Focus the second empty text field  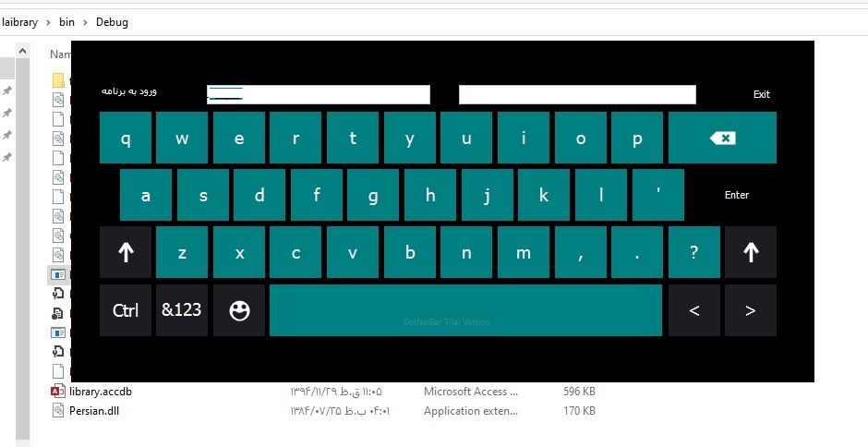coord(577,95)
